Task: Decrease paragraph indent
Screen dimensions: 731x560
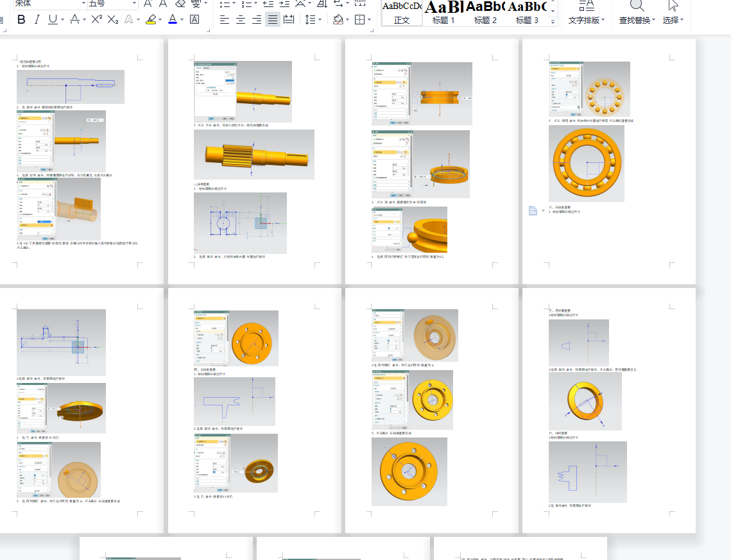Action: [x=268, y=4]
